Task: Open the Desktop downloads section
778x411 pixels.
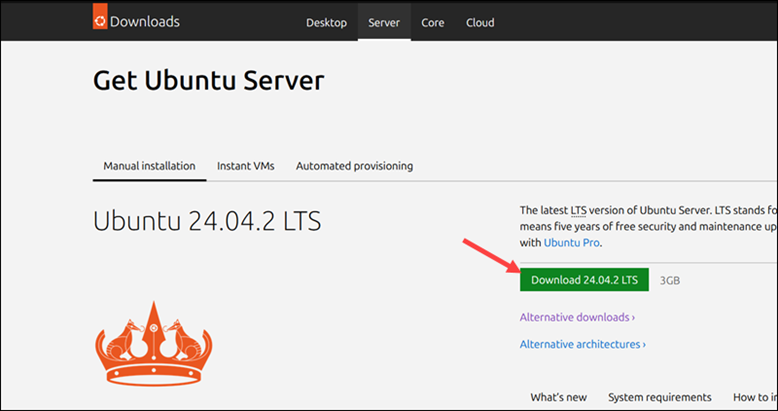Action: click(326, 23)
